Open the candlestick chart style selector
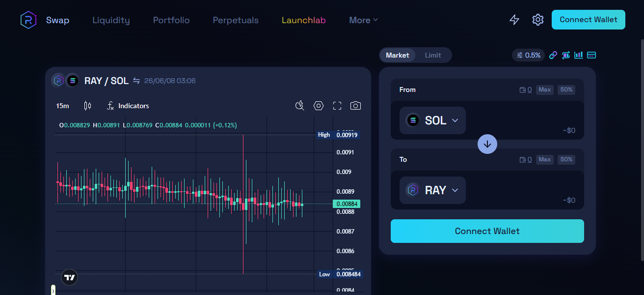This screenshot has height=295, width=644. tap(88, 106)
